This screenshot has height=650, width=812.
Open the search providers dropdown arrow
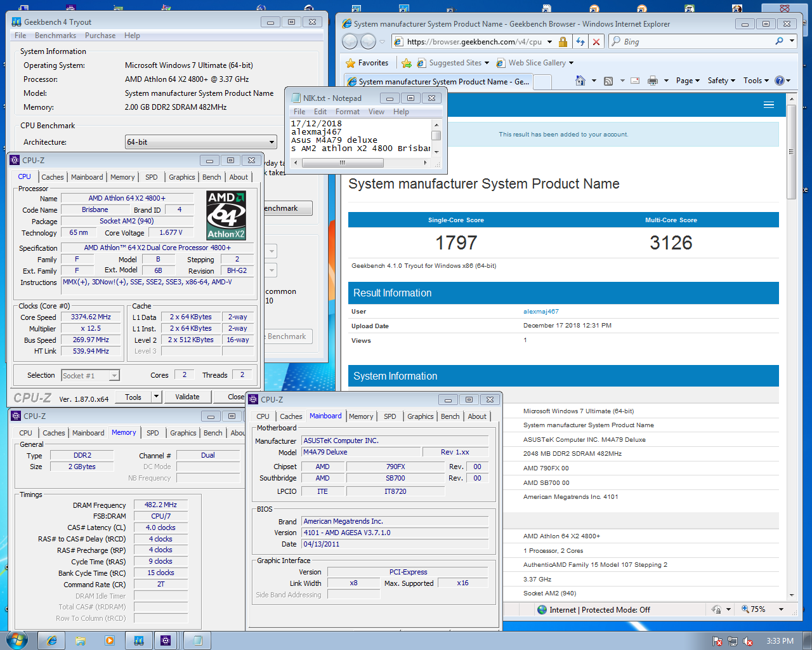click(792, 41)
